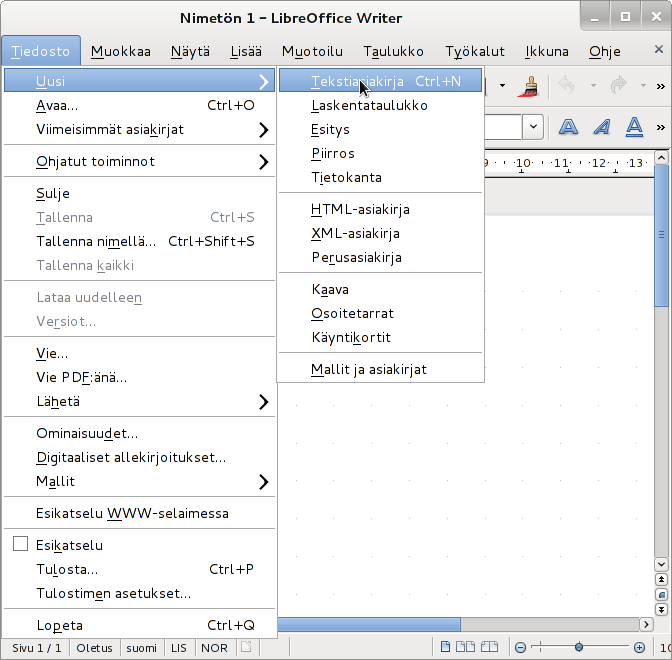The width and height of the screenshot is (672, 660).
Task: Create a new Piirros
Action: click(x=381, y=153)
